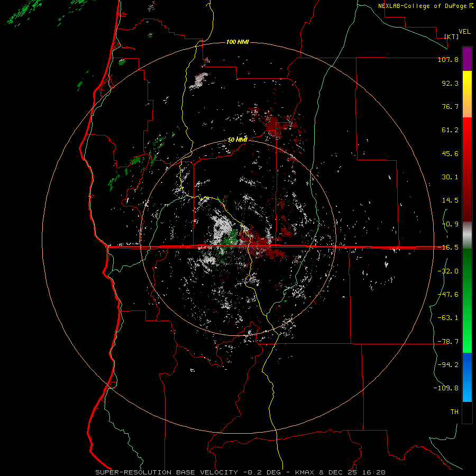Click the SUPER-RESOLUTION BASE VELOCITY caption

click(167, 472)
